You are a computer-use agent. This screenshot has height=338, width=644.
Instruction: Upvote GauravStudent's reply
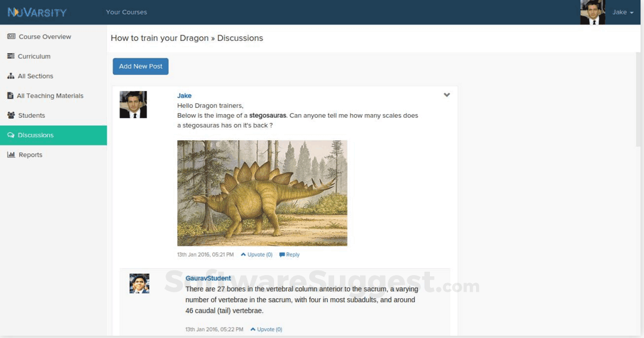(x=266, y=329)
